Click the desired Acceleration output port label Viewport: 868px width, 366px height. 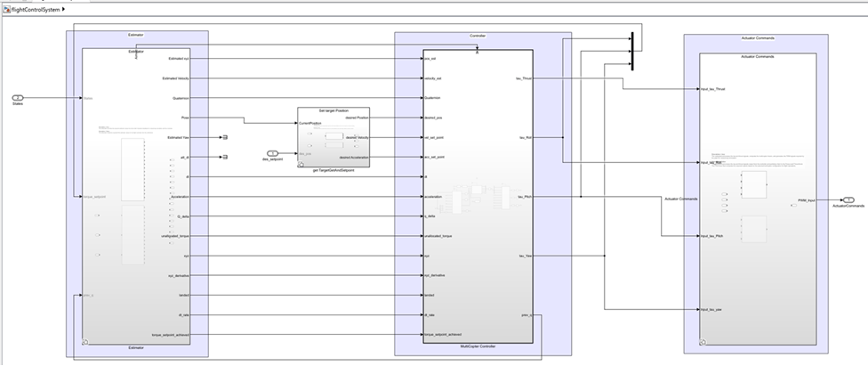(354, 158)
